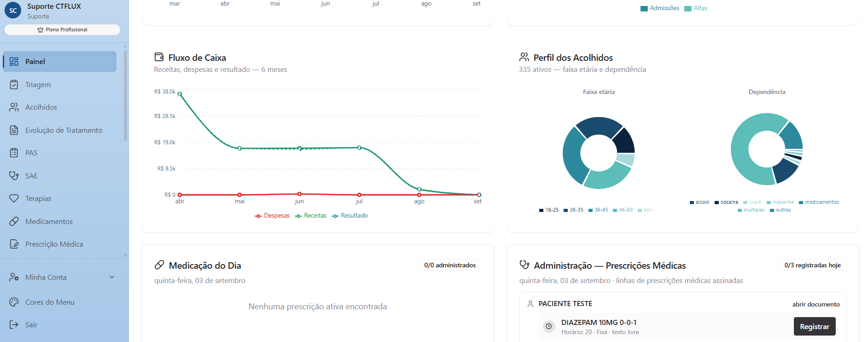Expand the Minha Conta chevron
The image size is (868, 342).
pyautogui.click(x=112, y=277)
